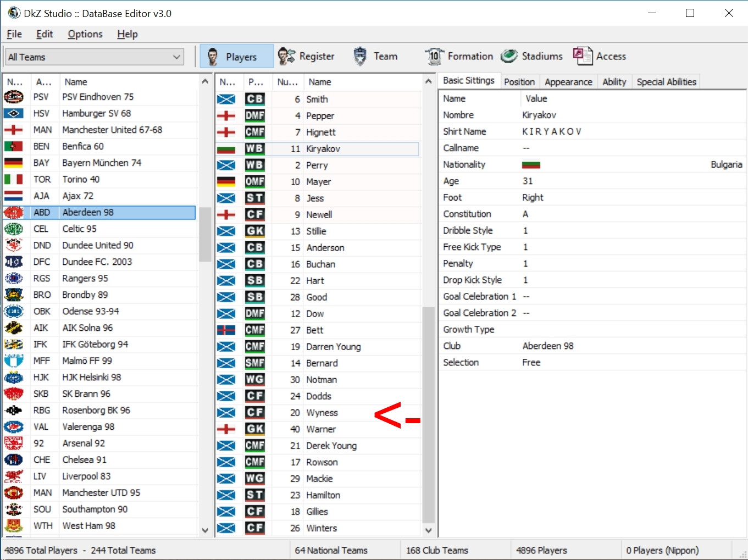Click the GK position badge for Stillie
The height and width of the screenshot is (560, 748).
255,231
